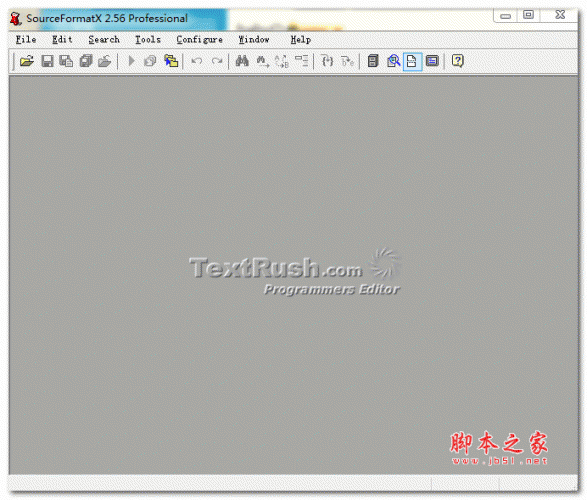Open the Window menu

pyautogui.click(x=254, y=40)
